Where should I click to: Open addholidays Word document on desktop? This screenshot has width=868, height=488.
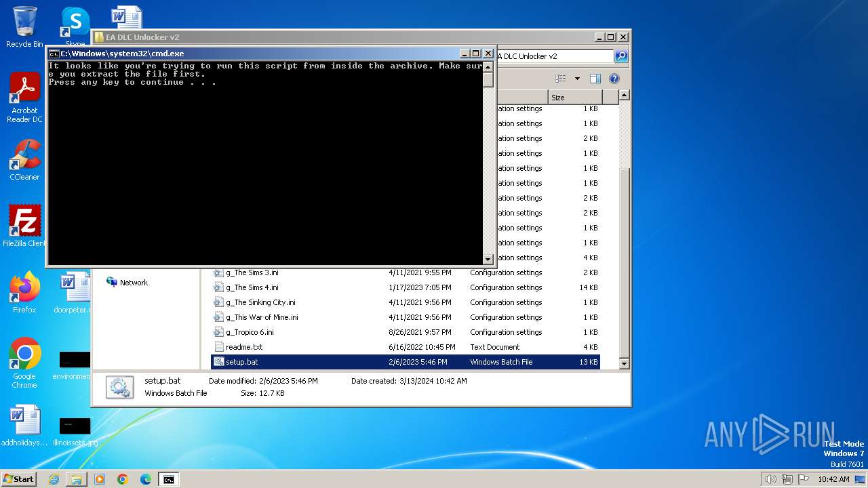[24, 426]
